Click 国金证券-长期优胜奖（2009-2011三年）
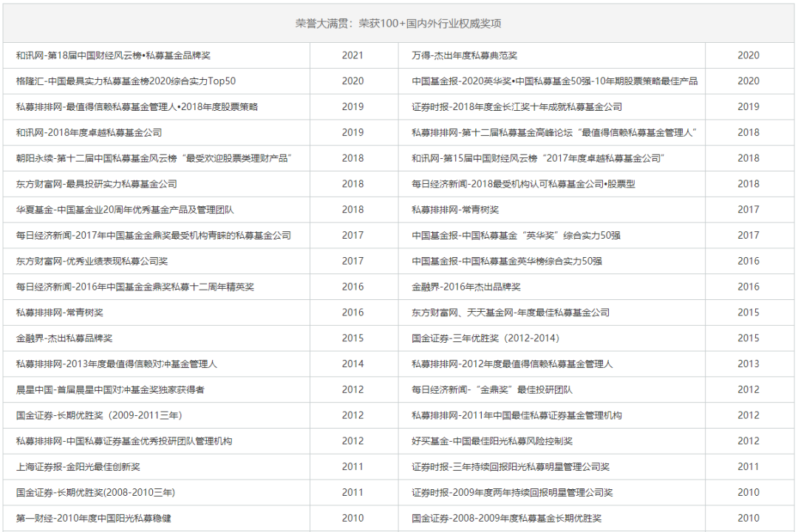The width and height of the screenshot is (798, 532). tap(99, 415)
